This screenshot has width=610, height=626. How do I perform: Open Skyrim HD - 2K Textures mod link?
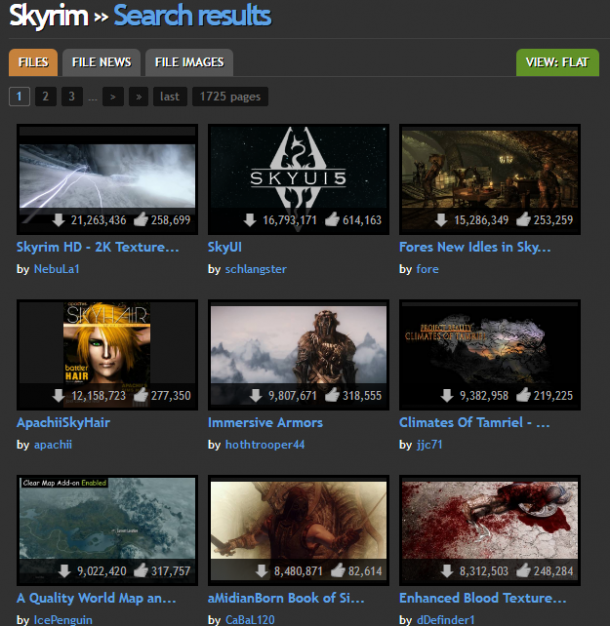pyautogui.click(x=97, y=247)
